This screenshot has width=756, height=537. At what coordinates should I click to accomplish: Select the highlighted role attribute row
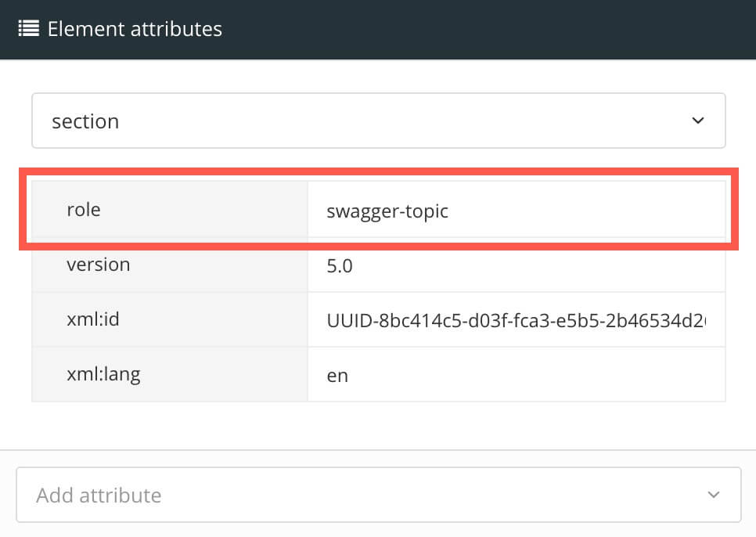pyautogui.click(x=379, y=210)
